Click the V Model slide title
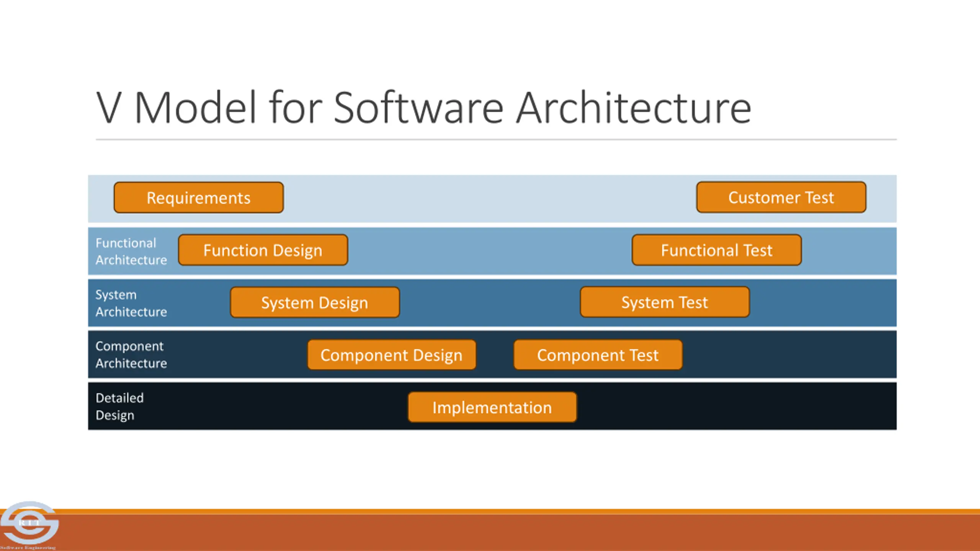This screenshot has height=551, width=980. (423, 108)
